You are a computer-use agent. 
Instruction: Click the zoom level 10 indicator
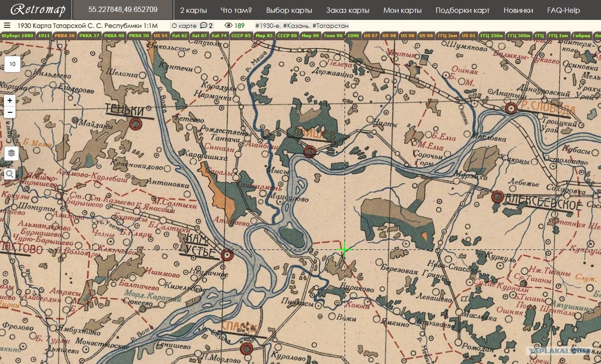pos(12,64)
